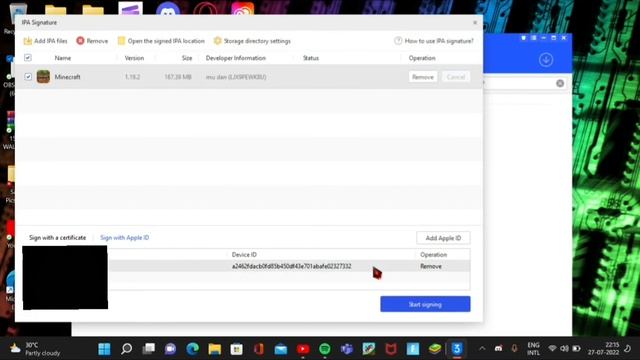Click the Start signing button
Screen dimensions: 640x360
(x=425, y=304)
